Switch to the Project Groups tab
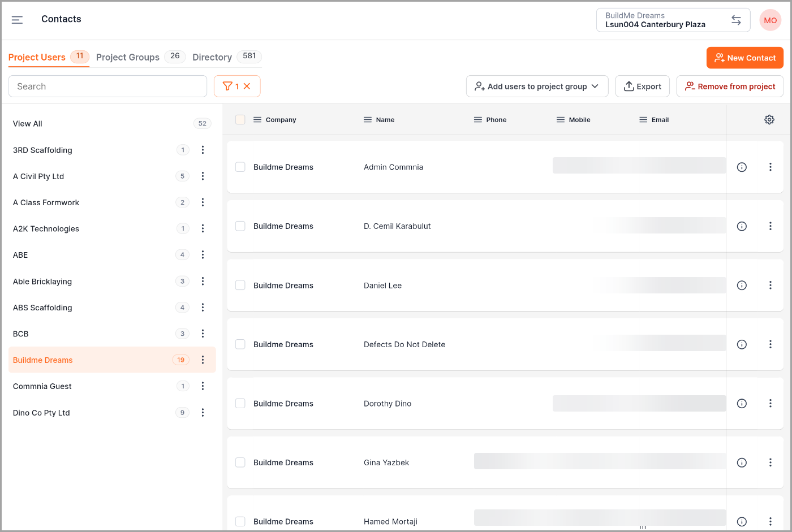The width and height of the screenshot is (792, 532). tap(128, 57)
